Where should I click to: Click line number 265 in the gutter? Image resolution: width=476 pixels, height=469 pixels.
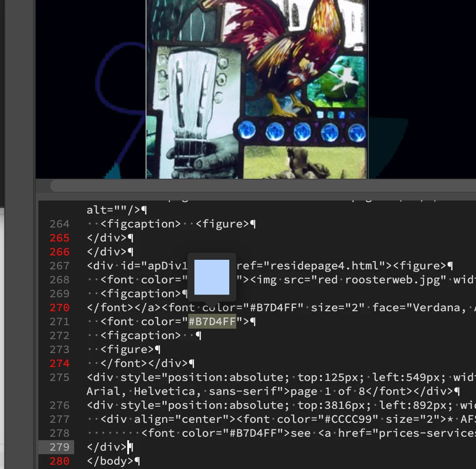click(59, 238)
